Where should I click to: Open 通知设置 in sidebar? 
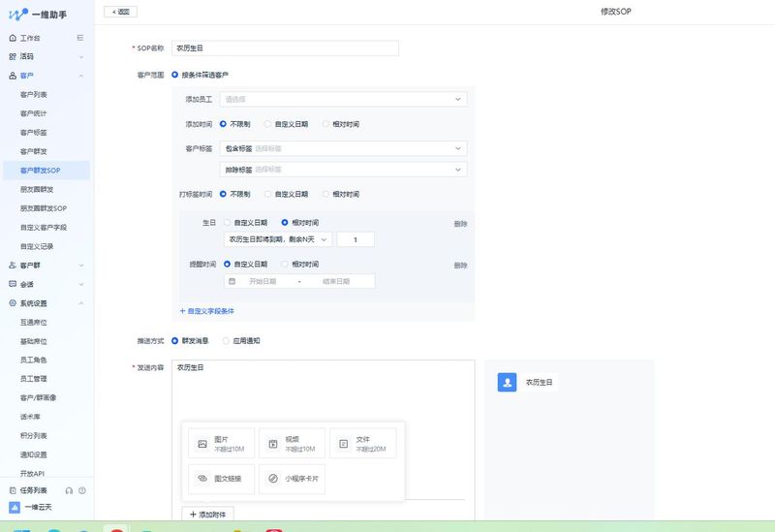[x=34, y=454]
